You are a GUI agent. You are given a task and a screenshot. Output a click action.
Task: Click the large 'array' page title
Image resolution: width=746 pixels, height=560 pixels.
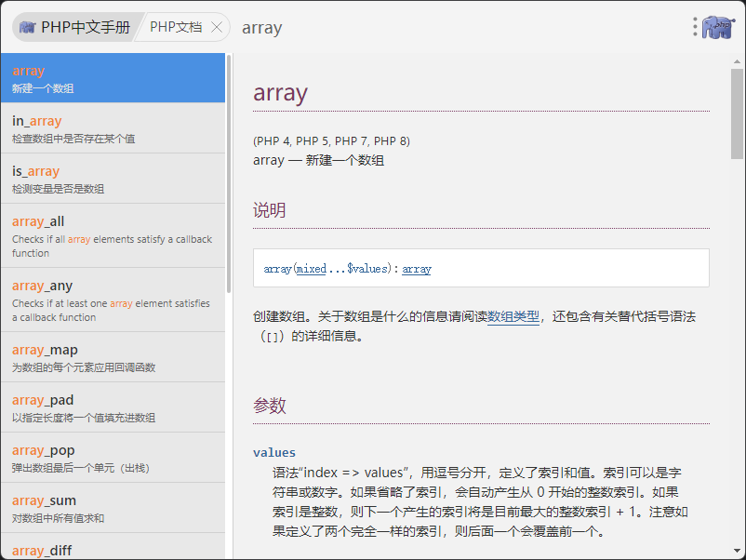point(280,93)
